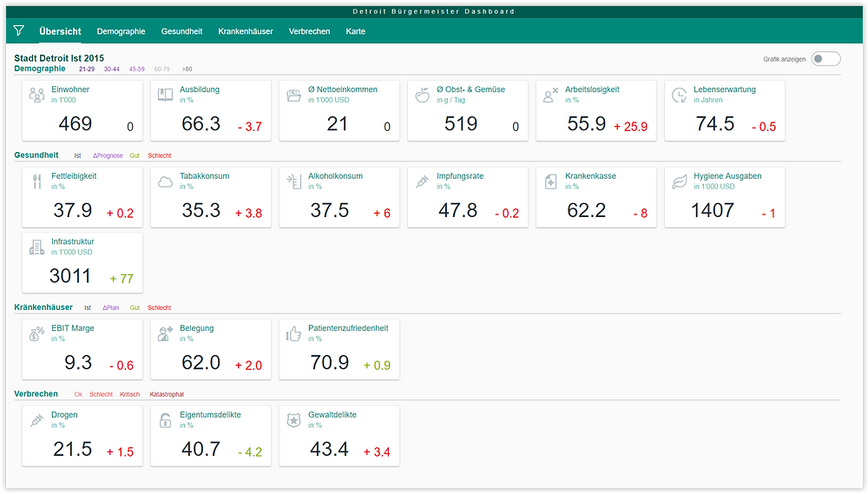Click the Hygiene Ausgaben value 1407
The image size is (868, 494).
pos(713,210)
